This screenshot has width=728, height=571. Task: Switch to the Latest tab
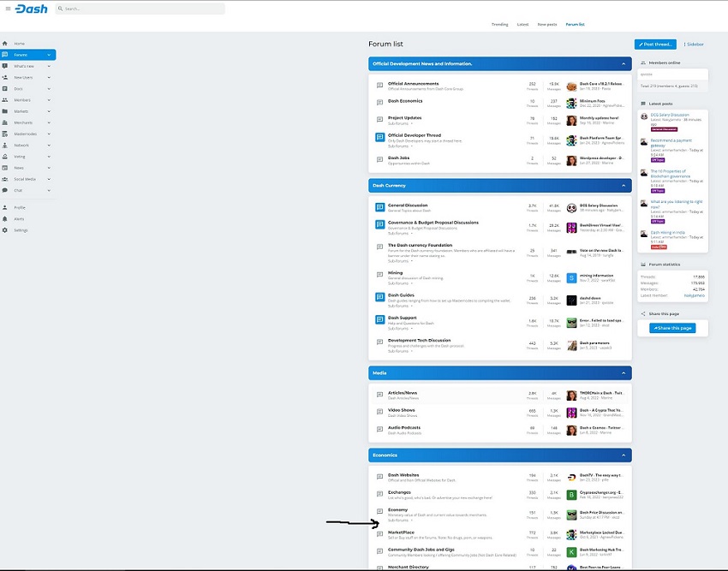click(522, 24)
